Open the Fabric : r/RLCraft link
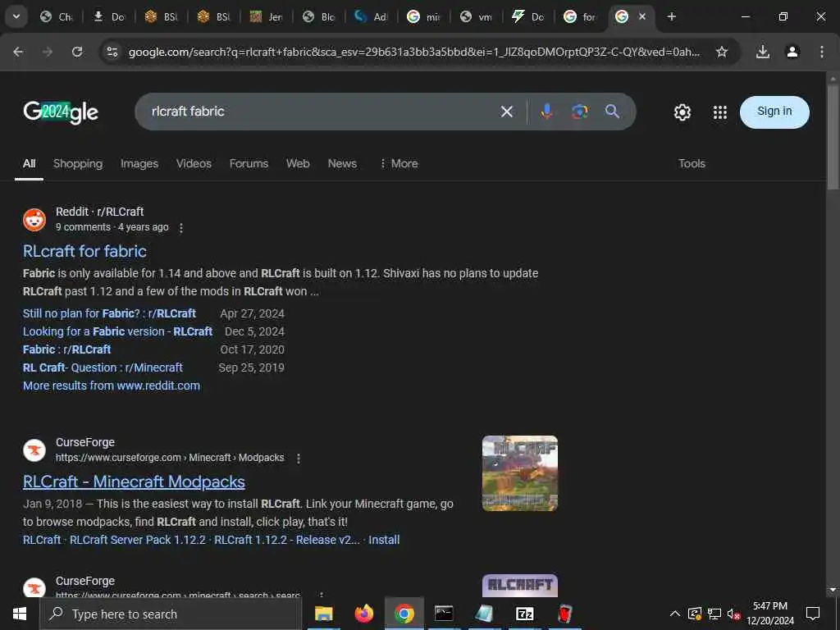The image size is (840, 630). coord(67,349)
